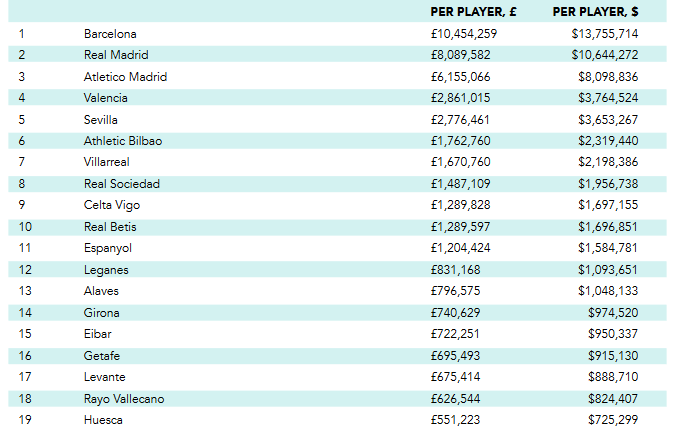Select Sevilla's $3,653,267 figure
677x430 pixels.
point(608,120)
